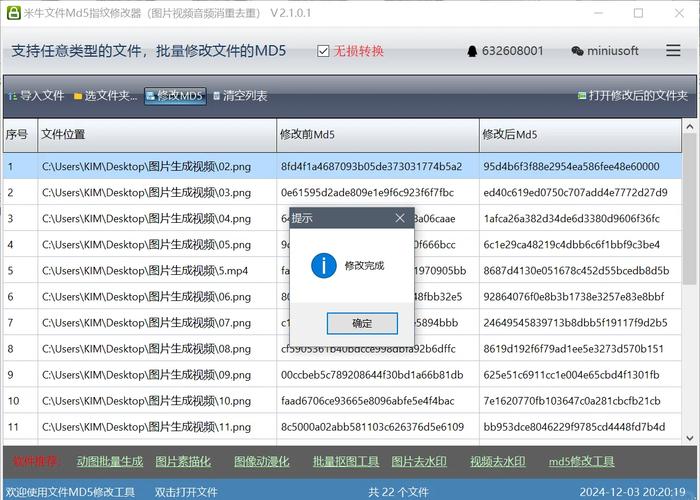700x500 pixels.
Task: Select row with file 03.png
Action: pyautogui.click(x=342, y=192)
